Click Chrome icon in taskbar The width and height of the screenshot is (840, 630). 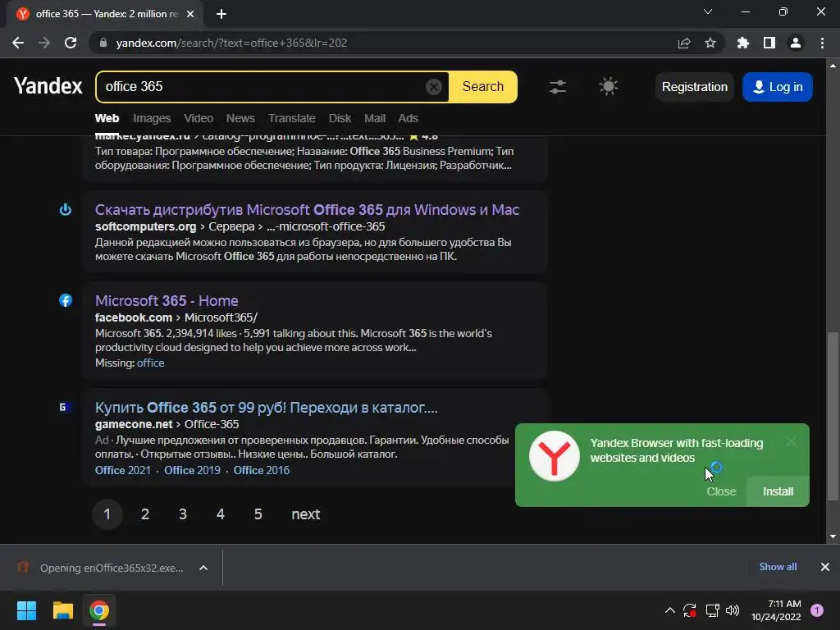click(x=99, y=610)
